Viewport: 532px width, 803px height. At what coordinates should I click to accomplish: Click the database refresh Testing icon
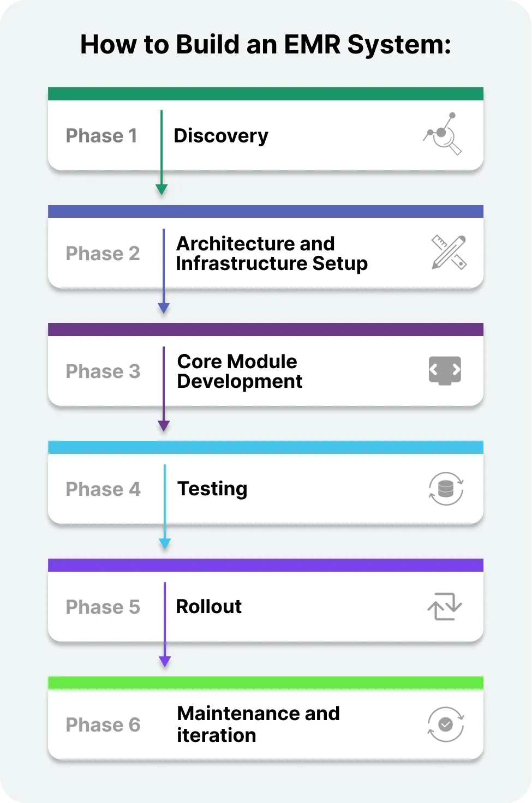point(446,488)
